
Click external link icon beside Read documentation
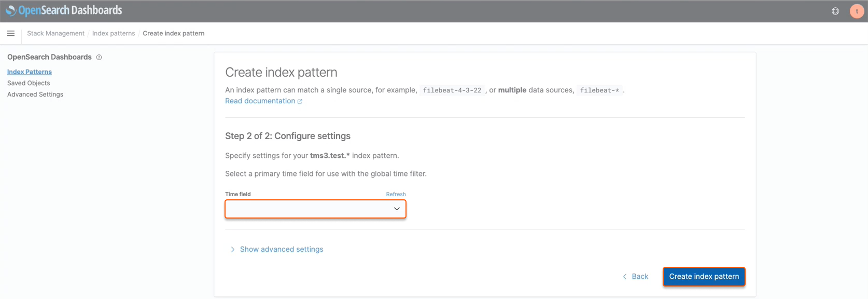pos(300,102)
